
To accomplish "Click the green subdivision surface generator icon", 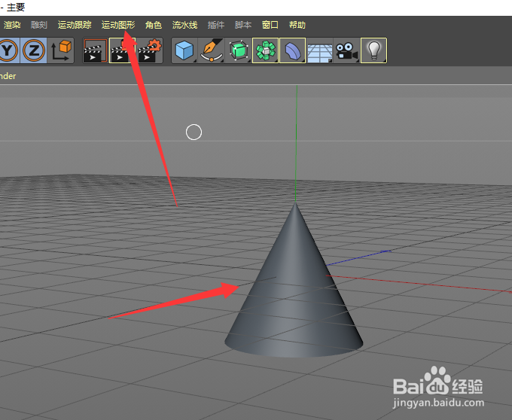I will [239, 50].
